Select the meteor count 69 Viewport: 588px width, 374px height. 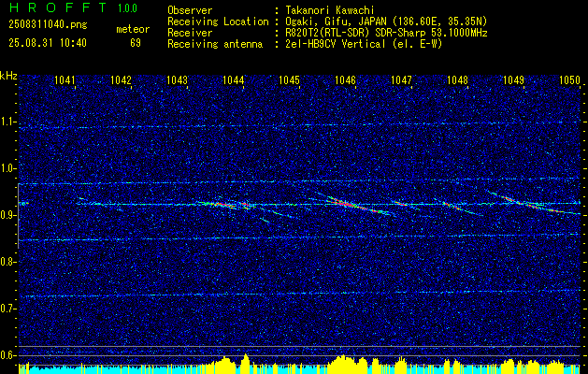tap(136, 43)
